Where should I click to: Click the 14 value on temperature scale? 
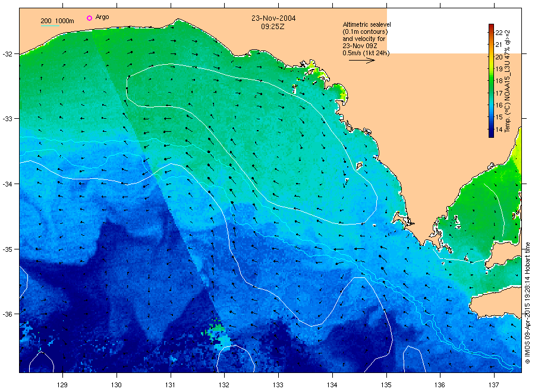(499, 129)
